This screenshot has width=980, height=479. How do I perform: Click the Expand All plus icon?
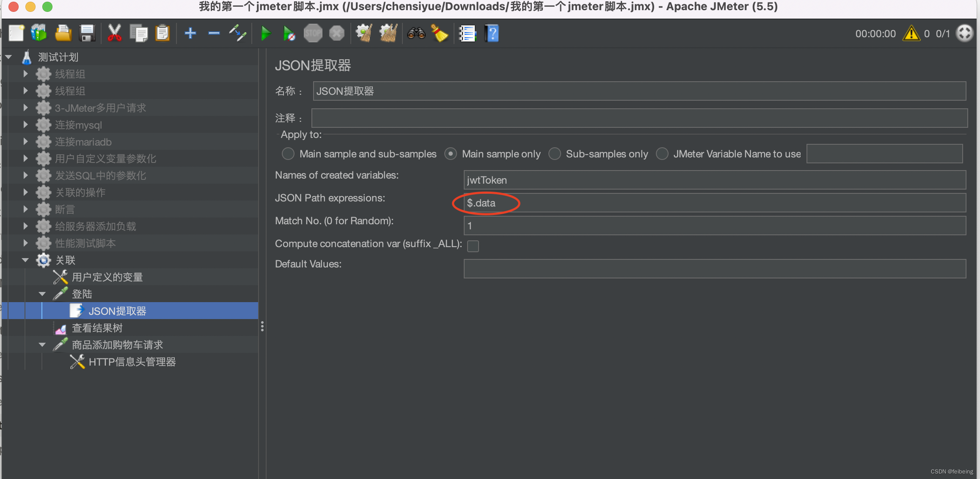click(x=190, y=33)
